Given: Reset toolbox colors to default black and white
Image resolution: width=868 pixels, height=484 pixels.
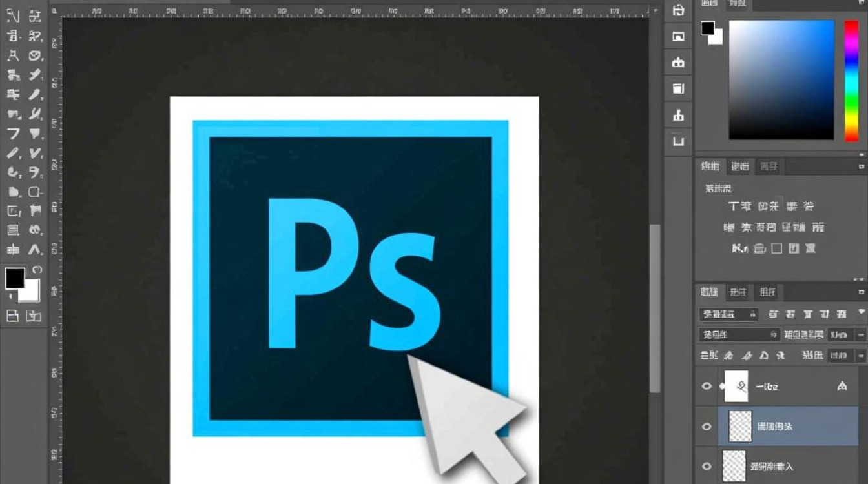Looking at the screenshot, I should pyautogui.click(x=10, y=296).
